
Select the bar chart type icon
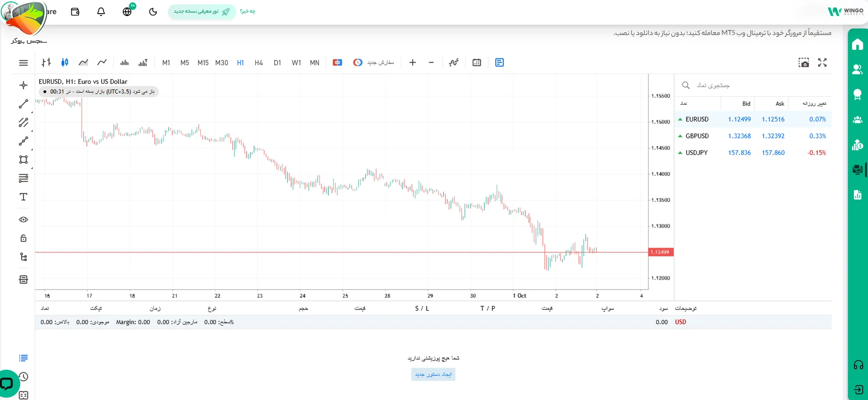point(46,63)
